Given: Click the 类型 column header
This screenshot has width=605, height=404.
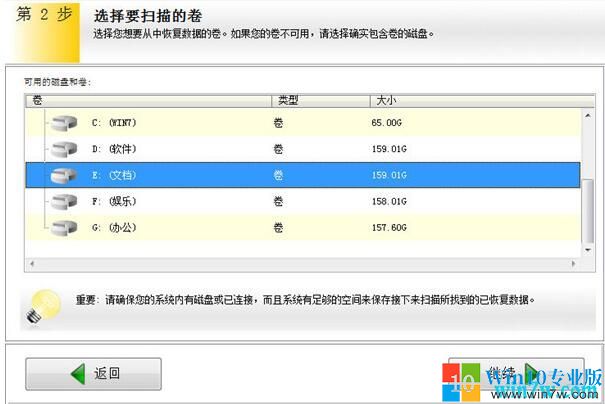Looking at the screenshot, I should tap(321, 101).
